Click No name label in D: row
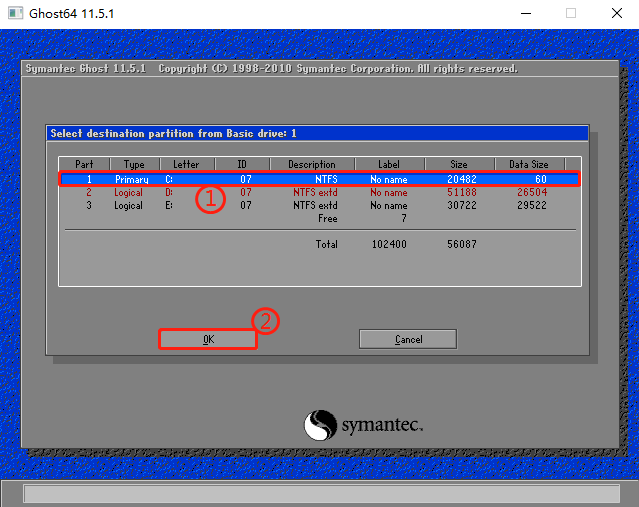639x507 pixels. click(389, 192)
